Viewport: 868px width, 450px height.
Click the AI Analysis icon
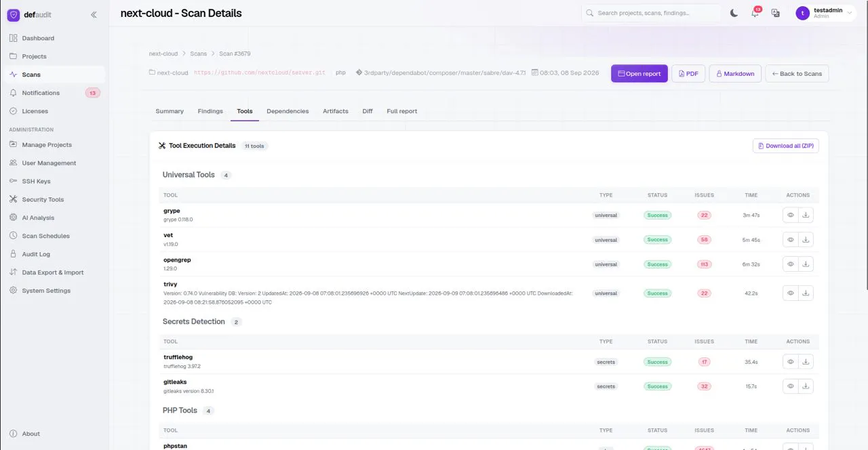point(14,218)
